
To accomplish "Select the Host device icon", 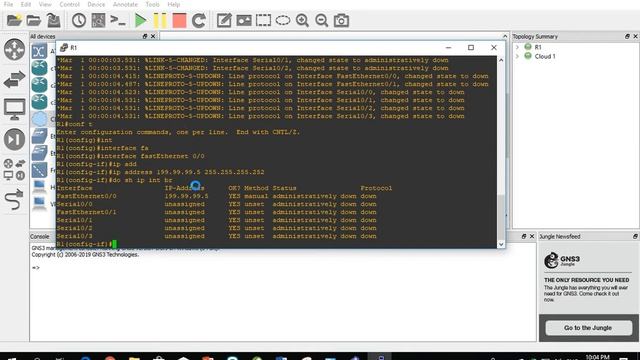I will pos(40,187).
